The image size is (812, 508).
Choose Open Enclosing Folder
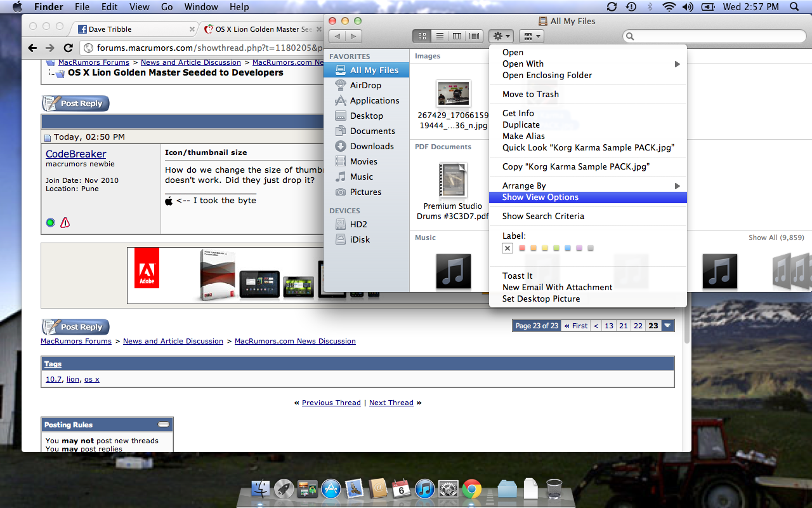588,76
